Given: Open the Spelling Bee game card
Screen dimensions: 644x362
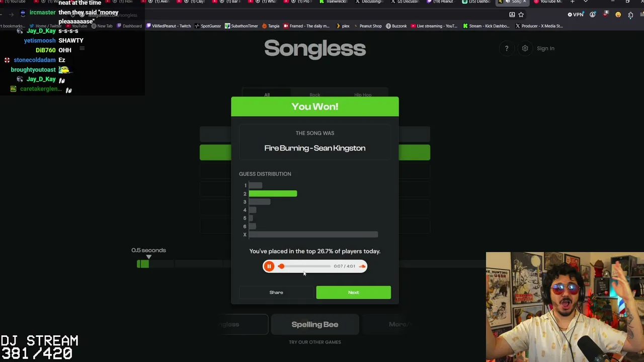Looking at the screenshot, I should click(315, 324).
